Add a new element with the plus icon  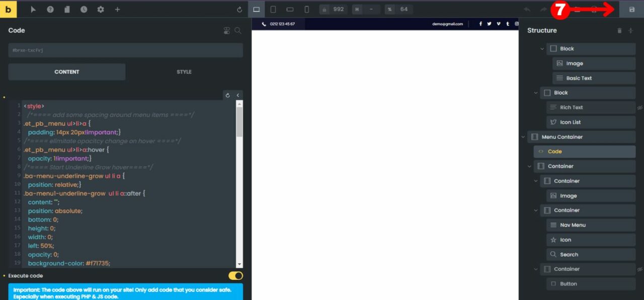pyautogui.click(x=117, y=9)
